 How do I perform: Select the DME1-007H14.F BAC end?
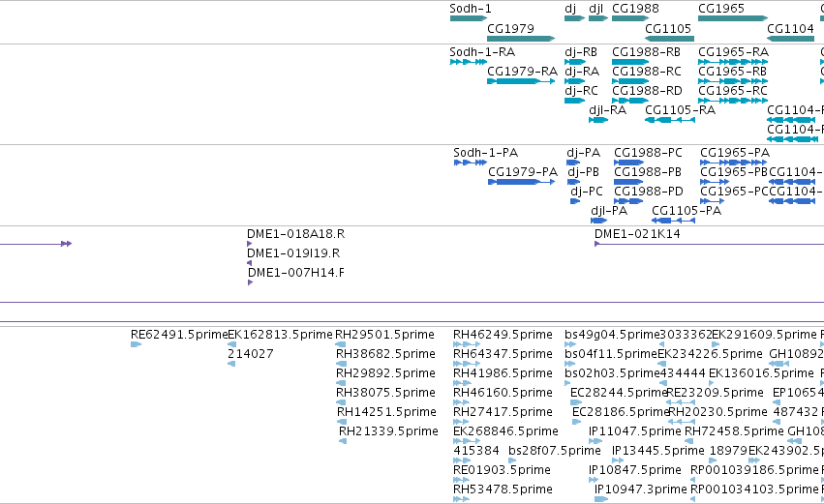click(x=250, y=283)
